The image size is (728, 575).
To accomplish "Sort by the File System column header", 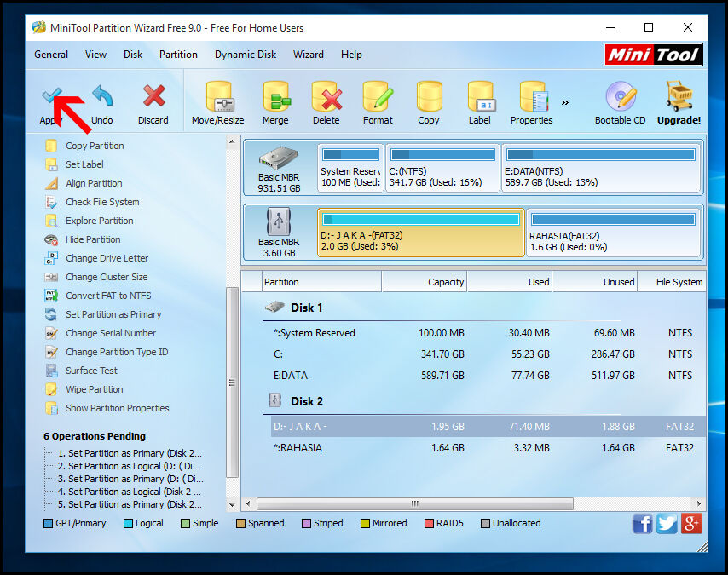I will click(x=673, y=282).
